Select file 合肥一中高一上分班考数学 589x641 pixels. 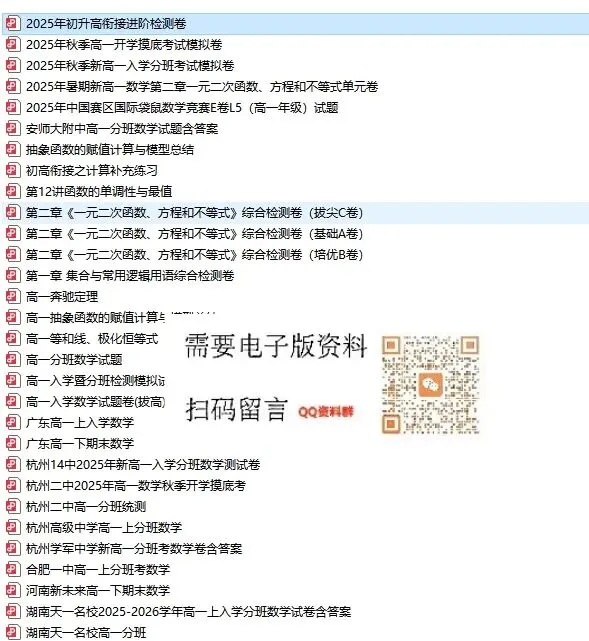(x=98, y=569)
